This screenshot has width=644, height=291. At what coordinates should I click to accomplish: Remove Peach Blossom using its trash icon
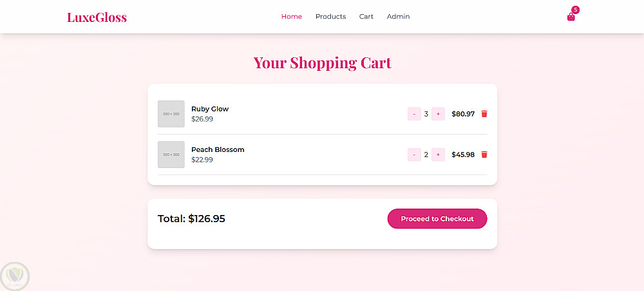pyautogui.click(x=484, y=155)
